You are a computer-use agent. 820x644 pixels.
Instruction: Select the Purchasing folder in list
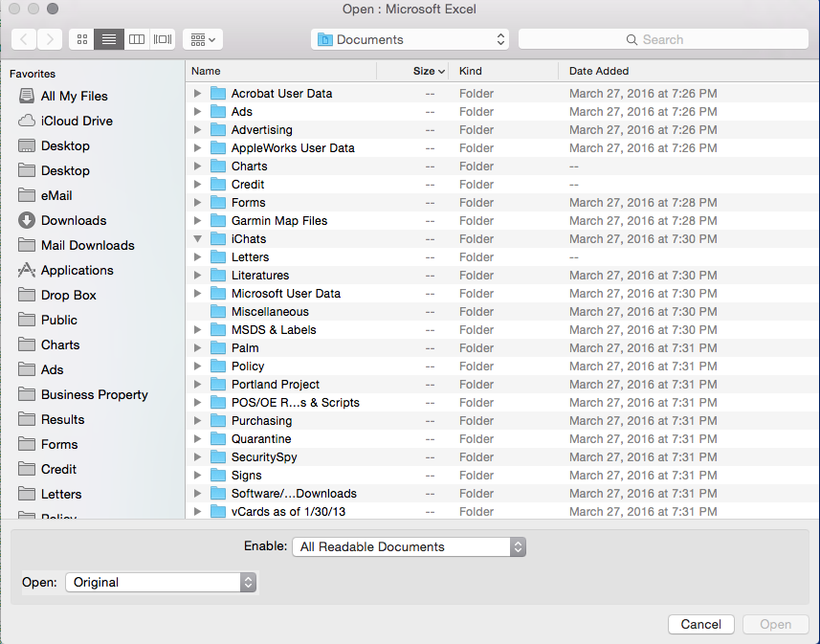[x=502, y=421]
